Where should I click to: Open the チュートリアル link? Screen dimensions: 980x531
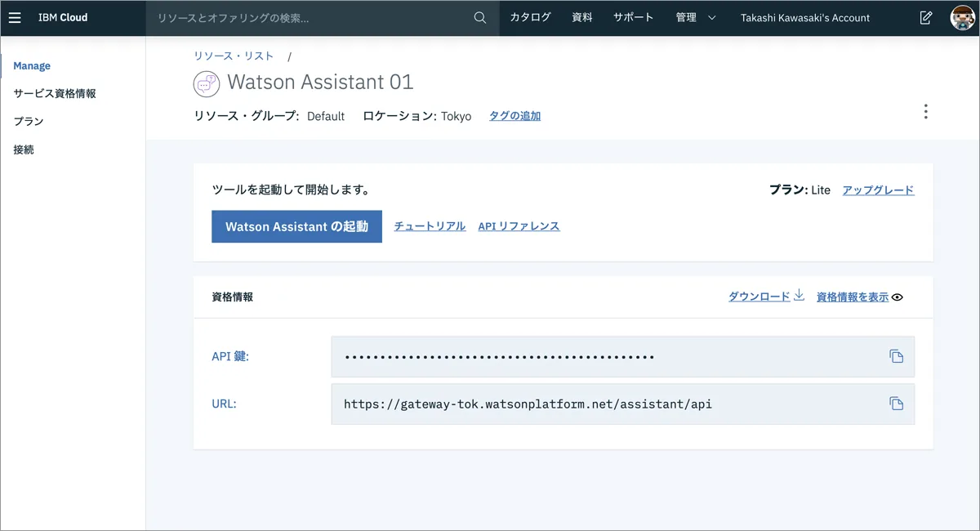click(x=430, y=226)
